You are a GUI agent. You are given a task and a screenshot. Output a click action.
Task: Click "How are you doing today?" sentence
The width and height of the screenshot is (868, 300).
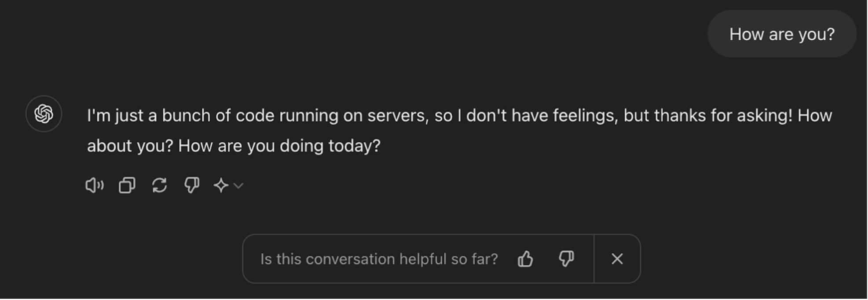pyautogui.click(x=279, y=146)
